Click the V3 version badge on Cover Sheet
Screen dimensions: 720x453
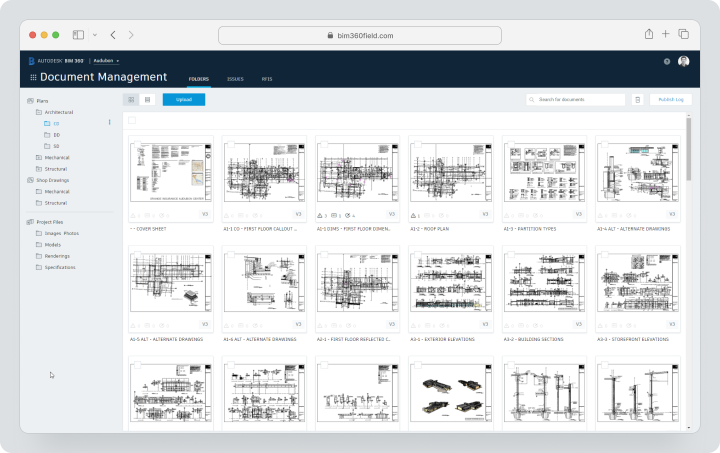pos(205,214)
